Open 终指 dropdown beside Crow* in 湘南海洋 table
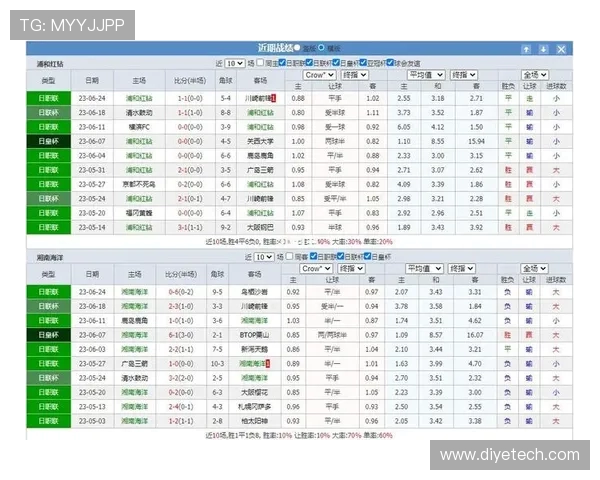This screenshot has height=480, width=600. pyautogui.click(x=351, y=269)
